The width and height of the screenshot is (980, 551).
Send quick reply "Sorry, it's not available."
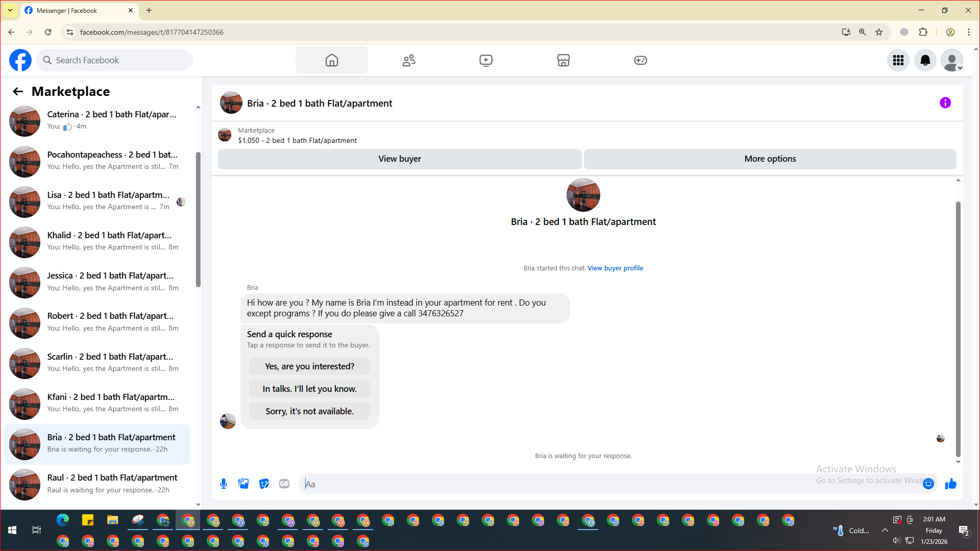coord(309,411)
